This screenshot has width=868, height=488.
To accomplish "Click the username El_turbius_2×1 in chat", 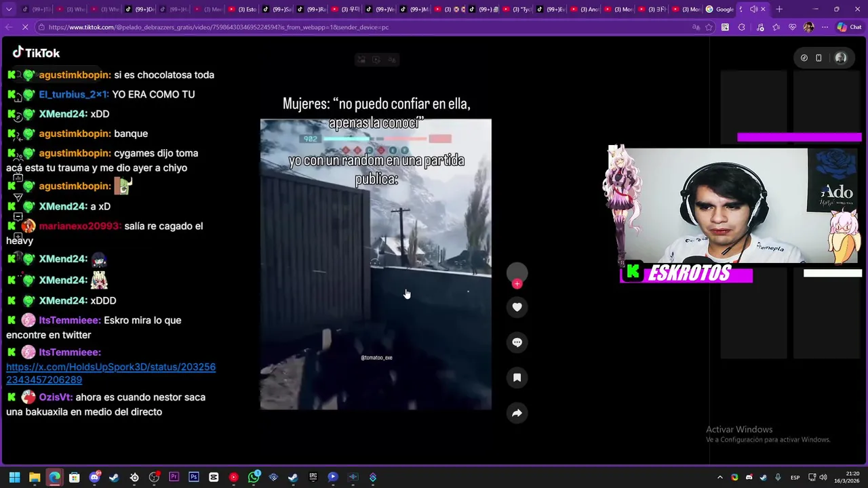I will tap(73, 94).
